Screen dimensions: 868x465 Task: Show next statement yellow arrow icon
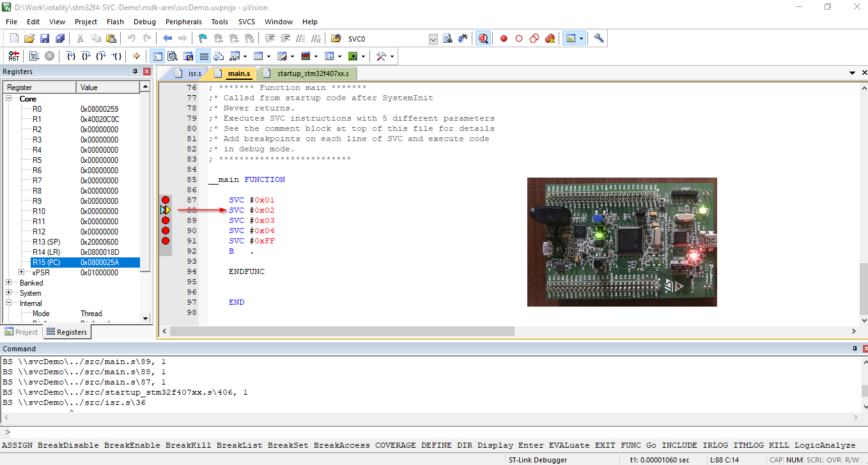pos(136,56)
